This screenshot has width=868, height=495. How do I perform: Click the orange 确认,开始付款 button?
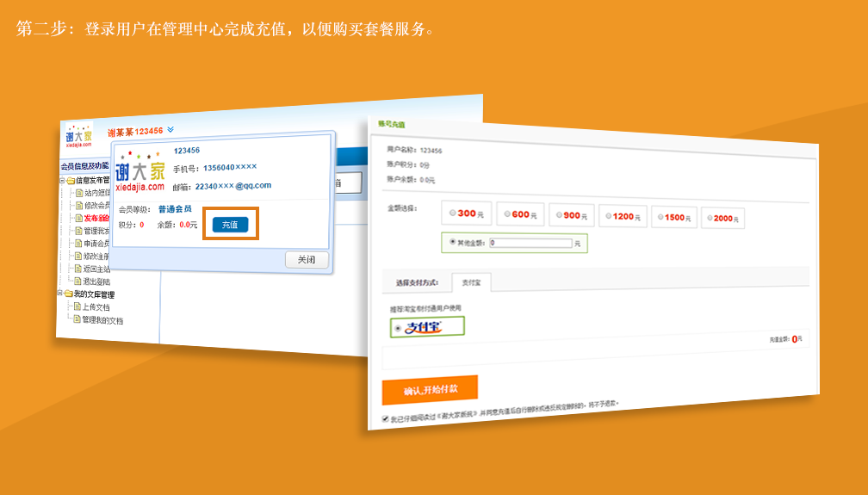430,390
